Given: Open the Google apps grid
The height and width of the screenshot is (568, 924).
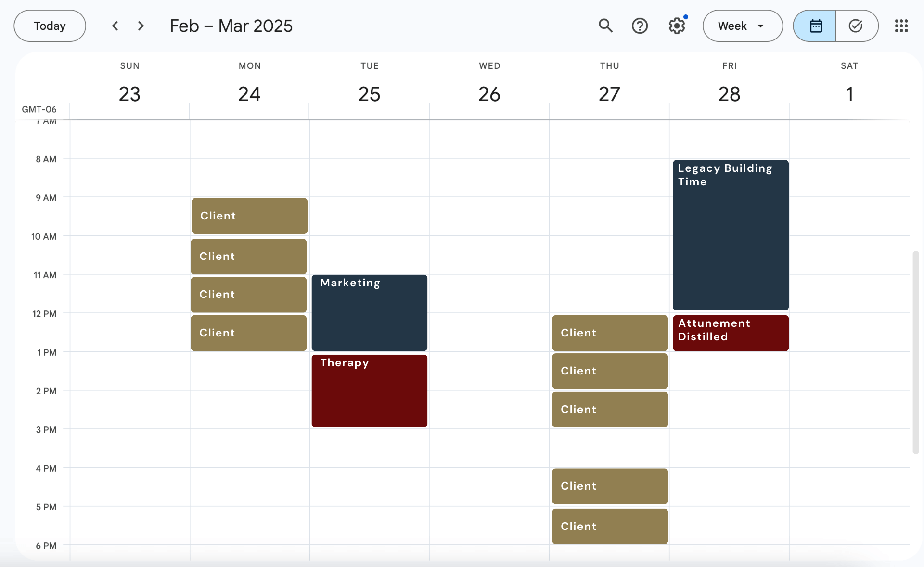Looking at the screenshot, I should [901, 26].
